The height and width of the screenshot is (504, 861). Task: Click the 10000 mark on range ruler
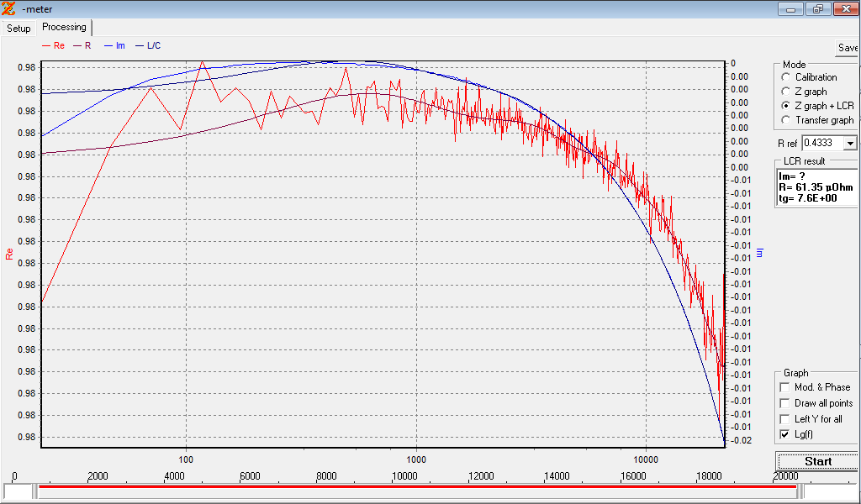tap(404, 476)
